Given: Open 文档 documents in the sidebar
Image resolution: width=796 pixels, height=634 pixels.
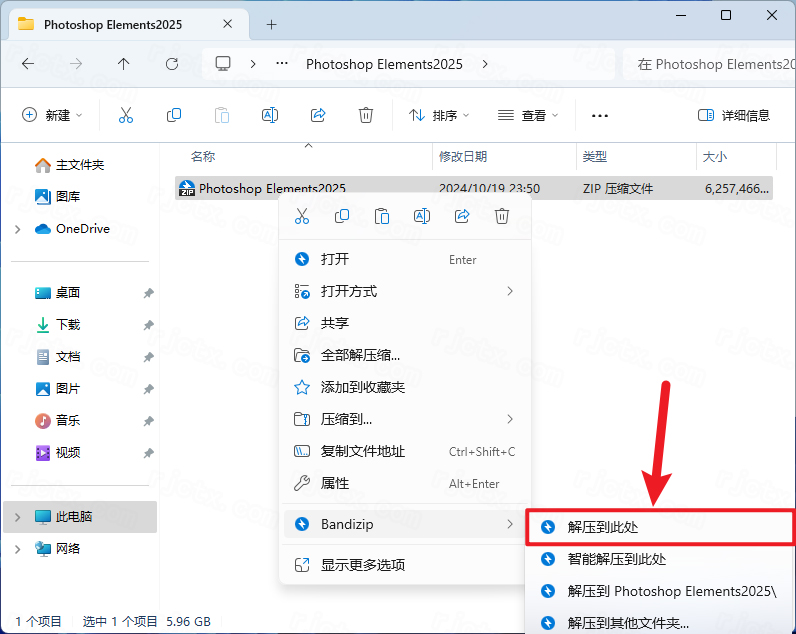Looking at the screenshot, I should pos(57,357).
